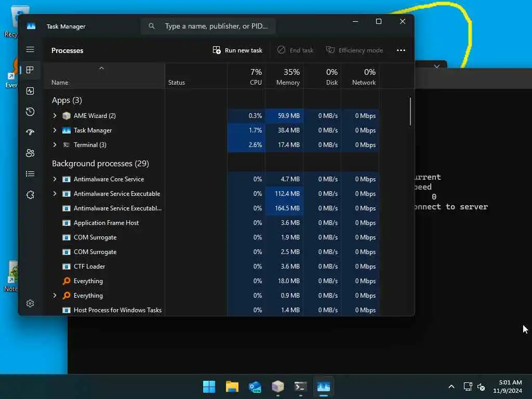The width and height of the screenshot is (532, 399).
Task: Click the muted volume tray icon
Action: 481,387
